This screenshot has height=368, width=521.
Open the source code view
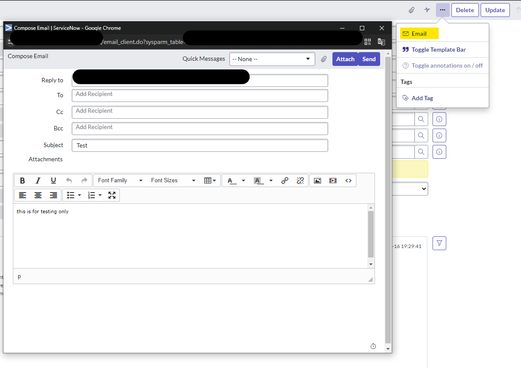tap(348, 181)
